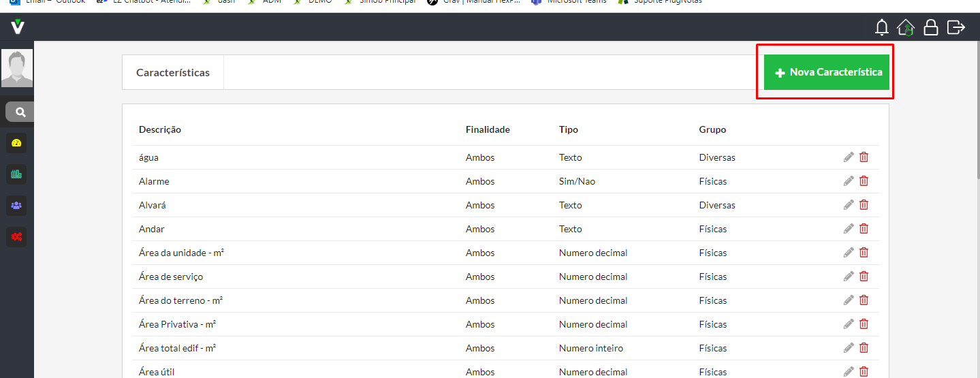Click Texto type in Andar row

(571, 229)
